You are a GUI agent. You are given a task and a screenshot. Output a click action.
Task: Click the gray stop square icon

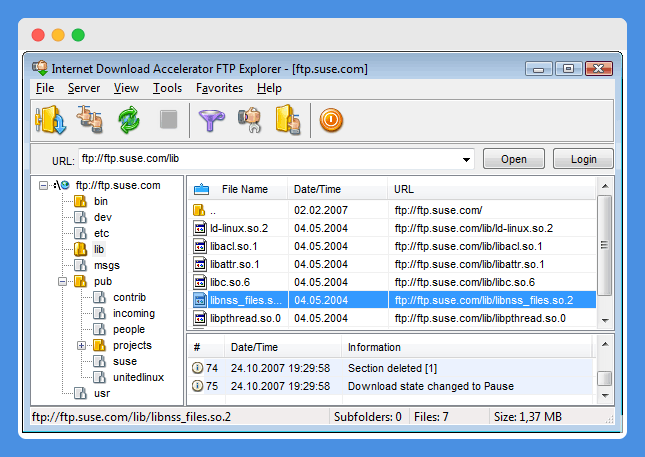tap(169, 119)
